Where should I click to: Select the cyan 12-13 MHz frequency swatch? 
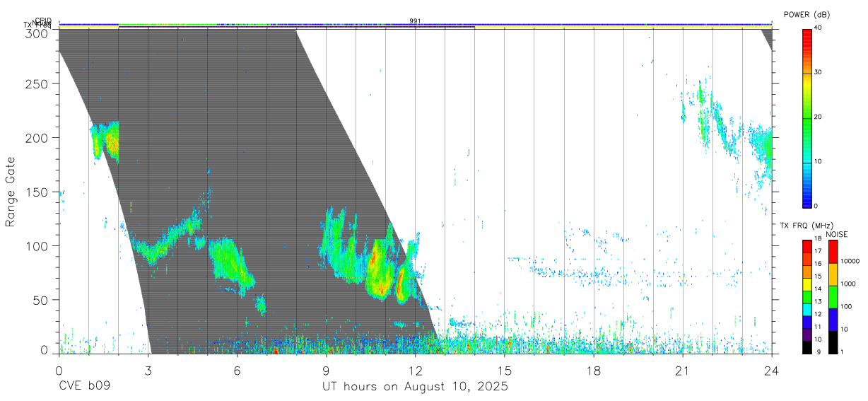807,309
